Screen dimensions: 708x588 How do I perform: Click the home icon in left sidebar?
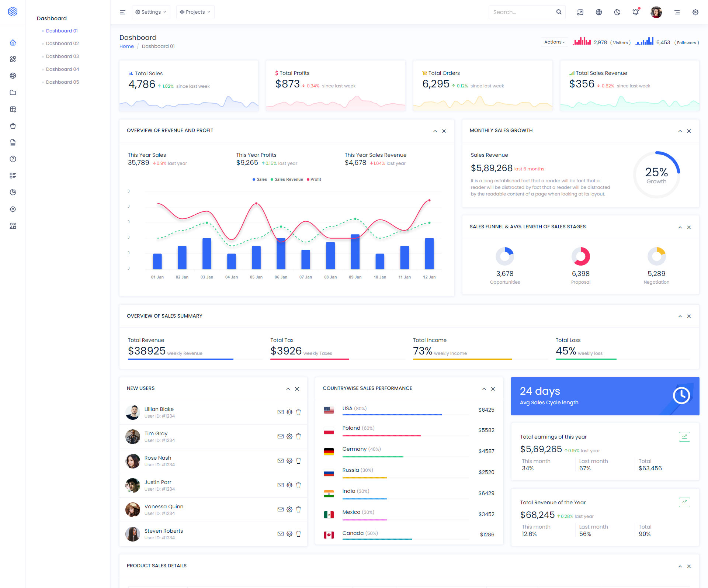pyautogui.click(x=13, y=42)
